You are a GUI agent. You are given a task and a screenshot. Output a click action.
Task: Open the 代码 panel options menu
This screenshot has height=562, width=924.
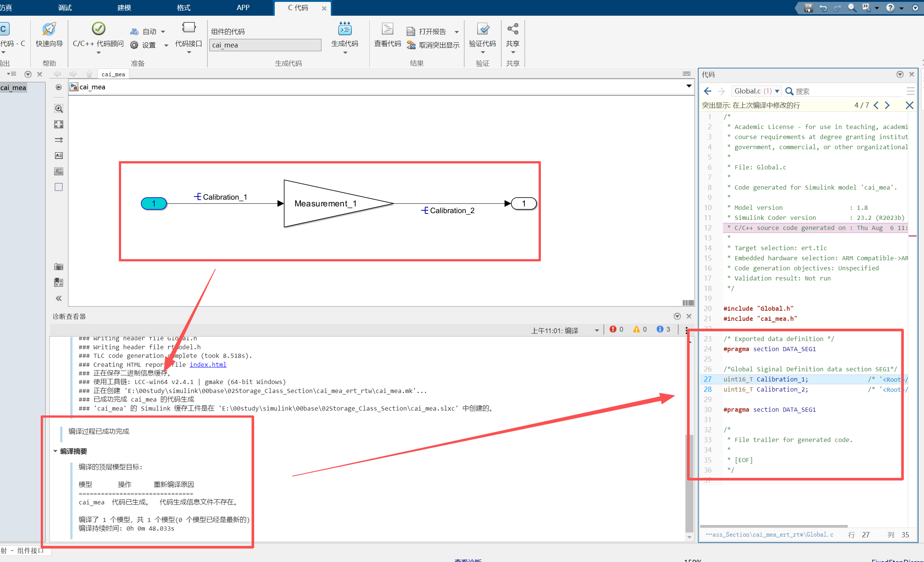click(x=900, y=74)
